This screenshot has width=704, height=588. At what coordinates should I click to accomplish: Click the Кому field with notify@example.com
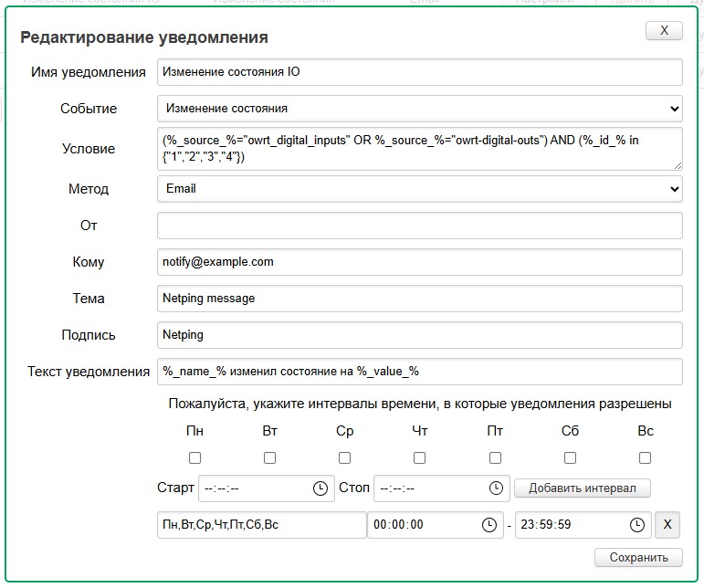click(419, 262)
